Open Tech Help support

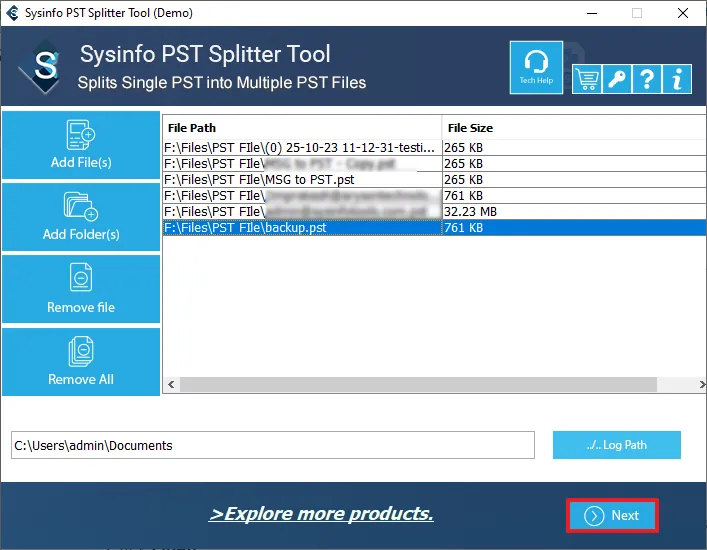(536, 68)
